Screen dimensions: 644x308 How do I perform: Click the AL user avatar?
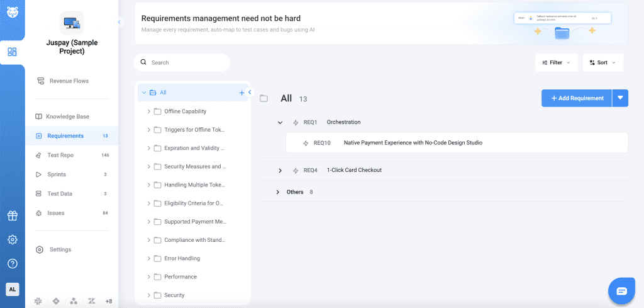coord(13,289)
